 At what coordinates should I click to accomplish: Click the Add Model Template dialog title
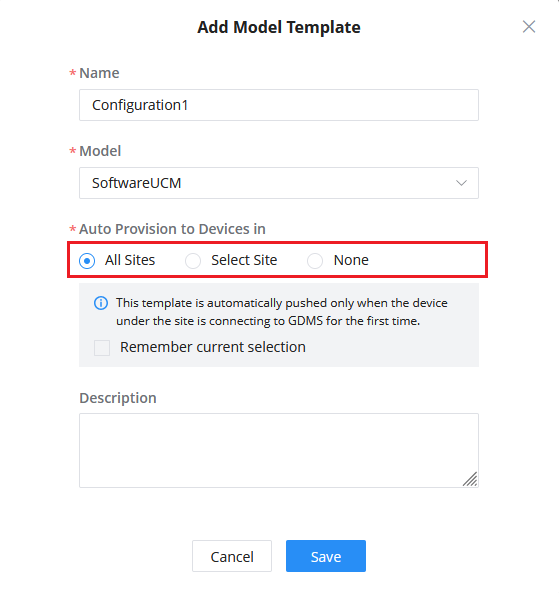click(x=279, y=27)
